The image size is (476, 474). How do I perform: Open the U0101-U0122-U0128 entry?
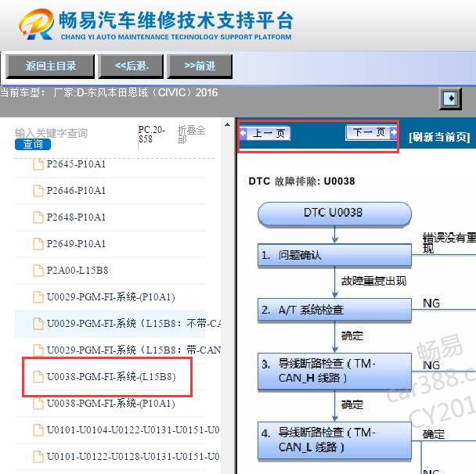point(132,457)
